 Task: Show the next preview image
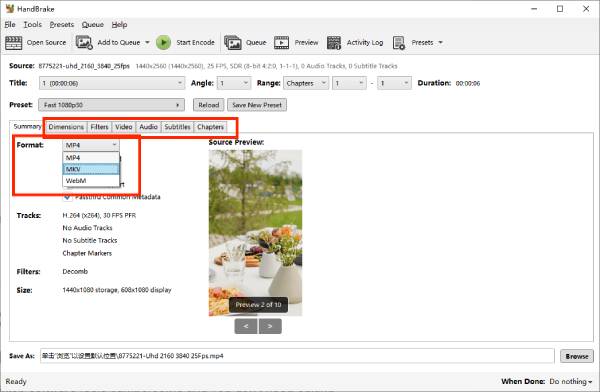pos(270,326)
